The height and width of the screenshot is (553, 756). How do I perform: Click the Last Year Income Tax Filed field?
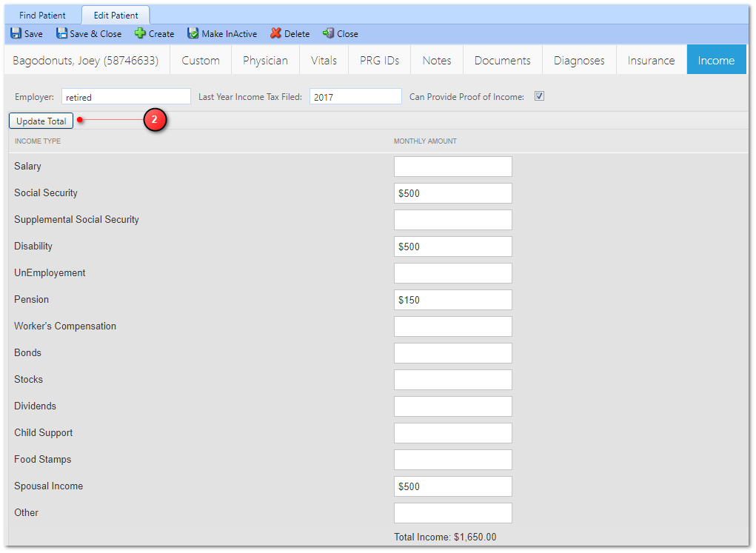click(x=355, y=96)
